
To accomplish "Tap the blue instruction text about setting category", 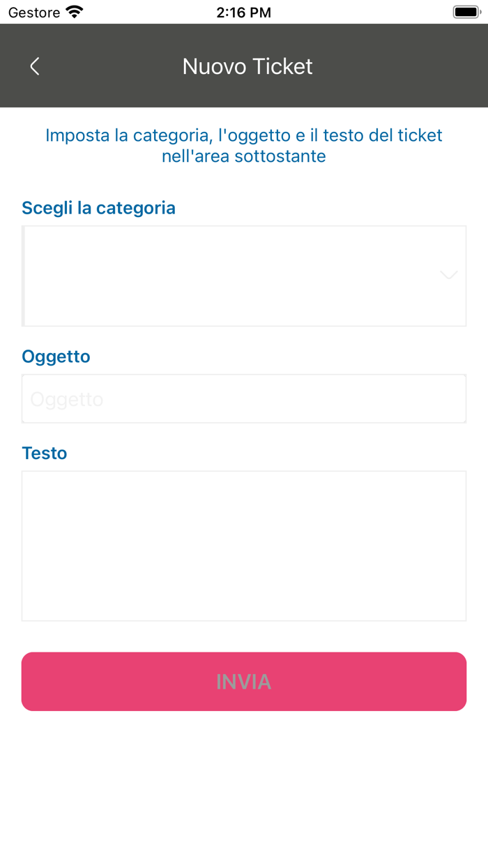I will pos(244,145).
